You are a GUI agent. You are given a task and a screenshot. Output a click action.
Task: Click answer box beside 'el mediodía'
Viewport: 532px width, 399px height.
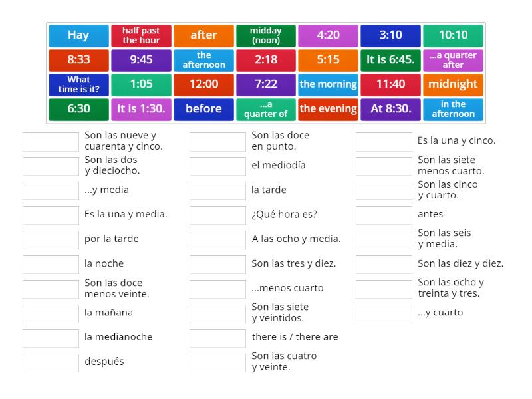coord(217,166)
